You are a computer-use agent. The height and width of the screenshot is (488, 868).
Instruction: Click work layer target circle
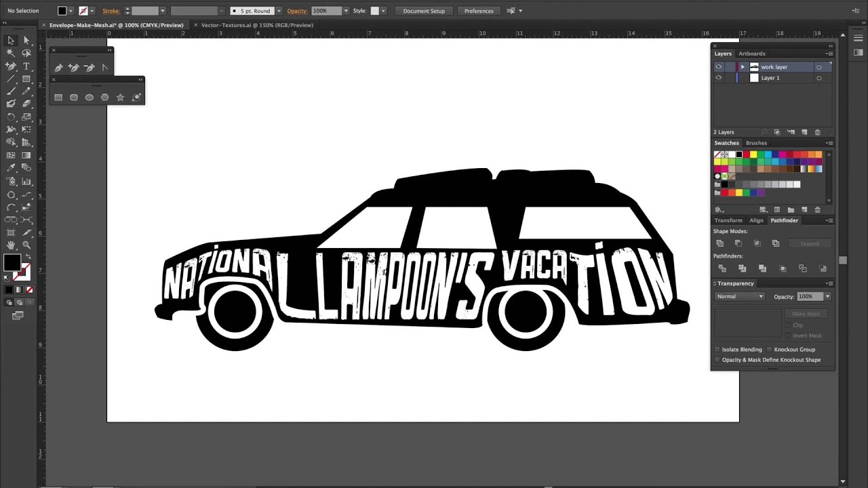point(818,67)
